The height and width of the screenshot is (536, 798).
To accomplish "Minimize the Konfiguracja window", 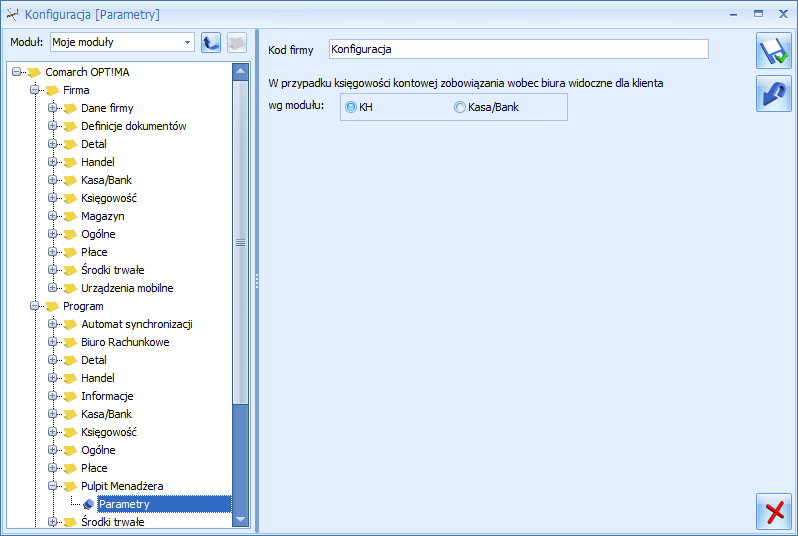I will point(733,14).
